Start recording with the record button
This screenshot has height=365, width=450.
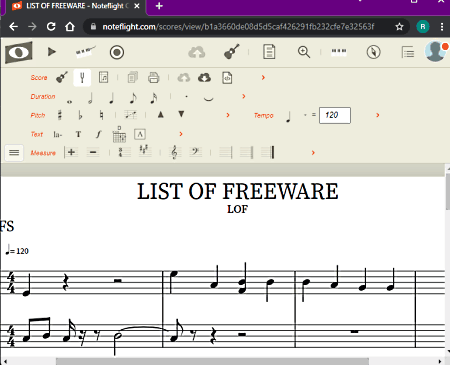[117, 52]
